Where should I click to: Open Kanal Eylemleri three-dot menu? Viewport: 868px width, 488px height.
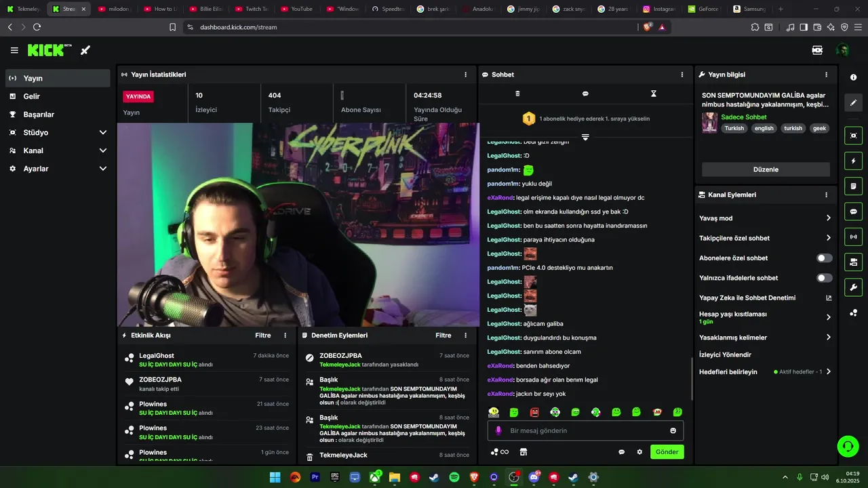pos(826,195)
